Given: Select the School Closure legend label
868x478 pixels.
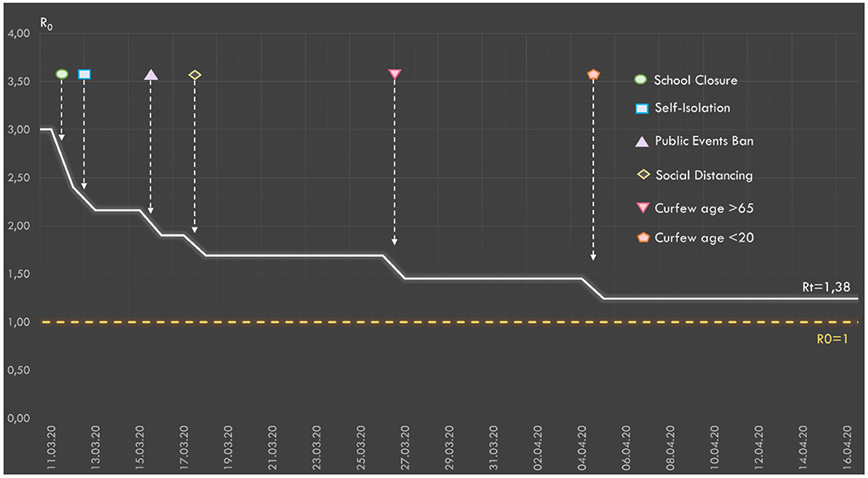Looking at the screenshot, I should 696,80.
